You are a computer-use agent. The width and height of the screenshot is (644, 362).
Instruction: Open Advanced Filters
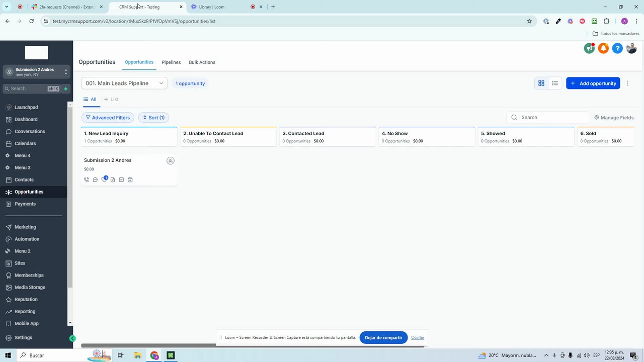tap(108, 118)
